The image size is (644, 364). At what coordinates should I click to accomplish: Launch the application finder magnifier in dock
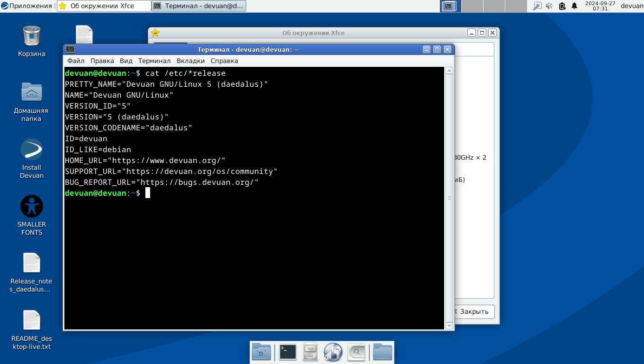point(356,352)
